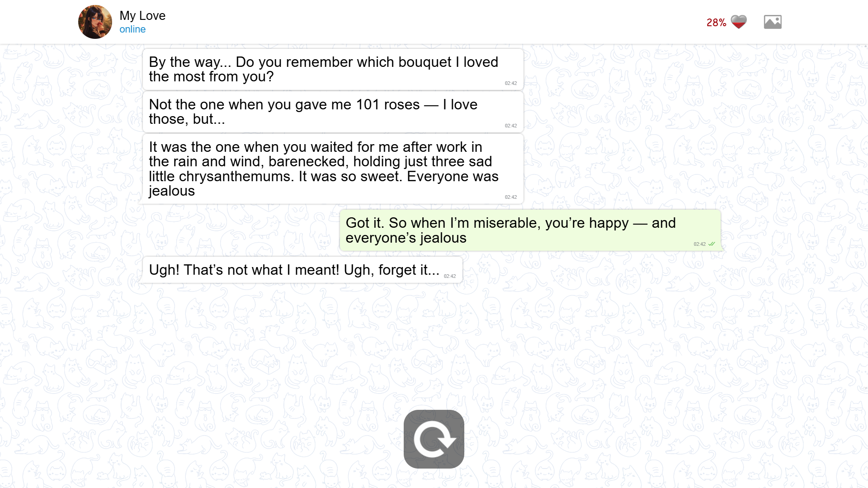This screenshot has width=868, height=488.
Task: Expand the '101 roses' message
Action: [x=333, y=112]
